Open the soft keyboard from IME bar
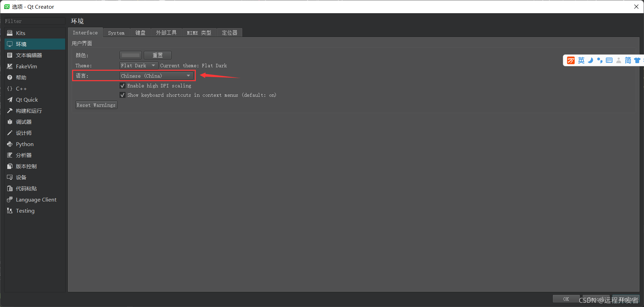The height and width of the screenshot is (307, 644). (x=609, y=60)
